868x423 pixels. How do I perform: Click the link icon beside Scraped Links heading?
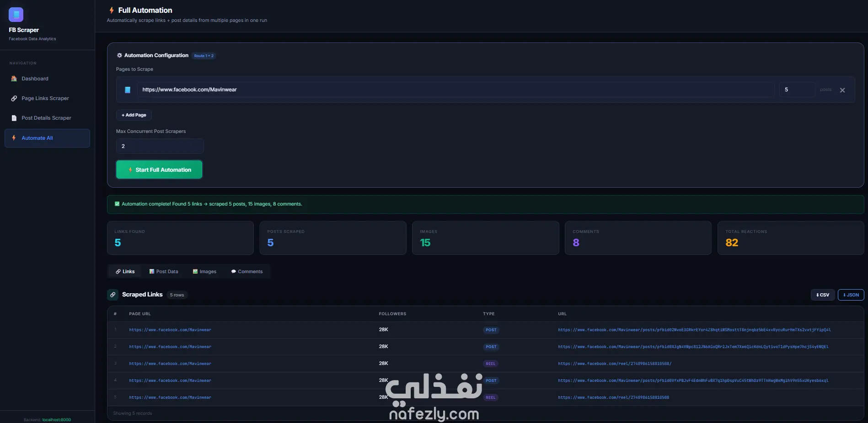click(x=113, y=295)
